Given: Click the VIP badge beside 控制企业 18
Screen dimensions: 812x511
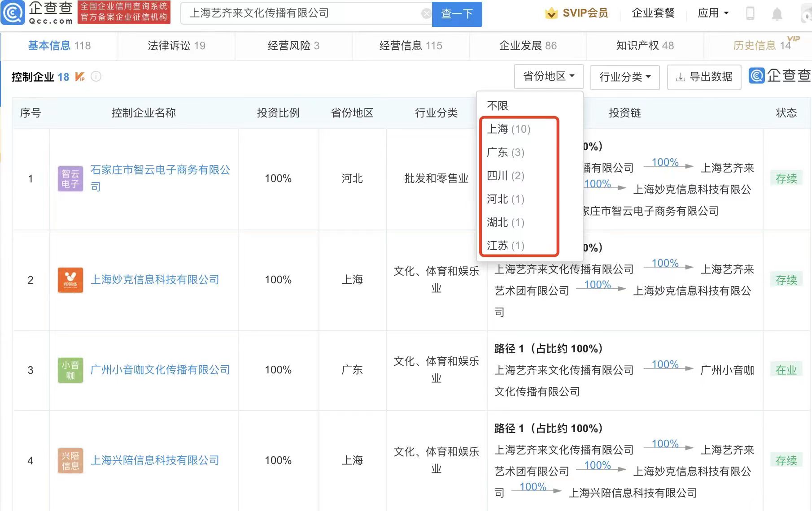Looking at the screenshot, I should tap(80, 77).
